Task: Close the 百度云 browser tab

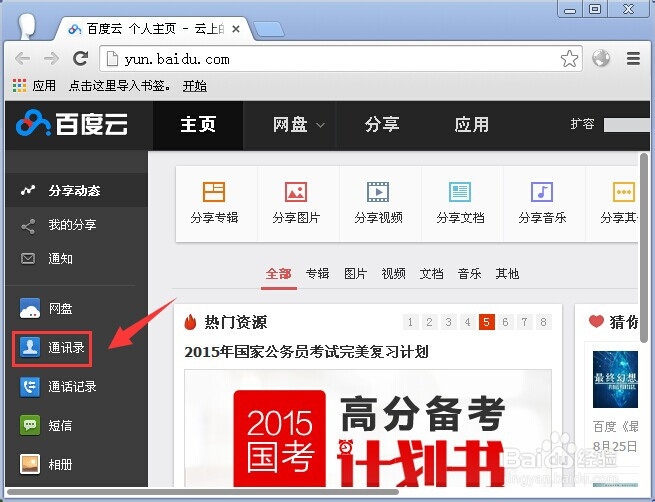Action: 236,29
